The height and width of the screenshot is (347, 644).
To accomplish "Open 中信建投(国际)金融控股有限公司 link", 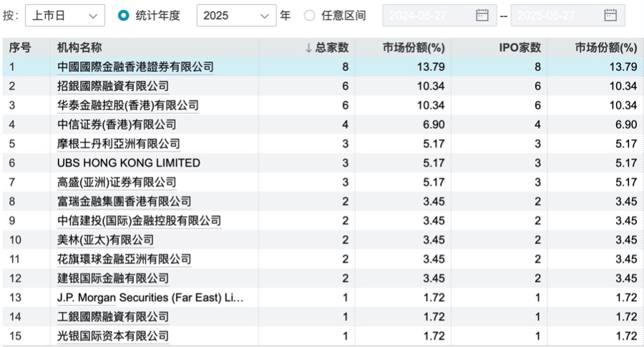I will tap(139, 220).
